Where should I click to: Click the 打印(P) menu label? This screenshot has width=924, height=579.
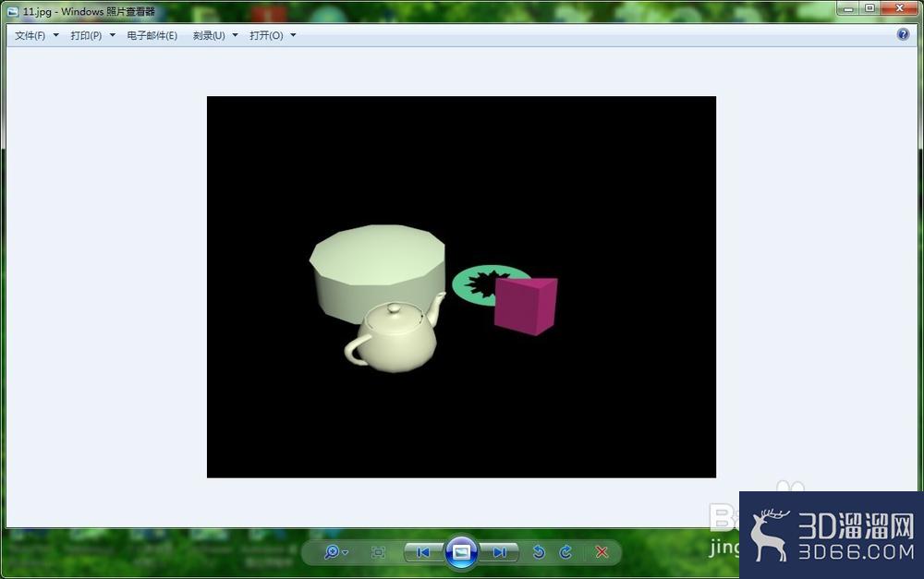click(x=86, y=35)
